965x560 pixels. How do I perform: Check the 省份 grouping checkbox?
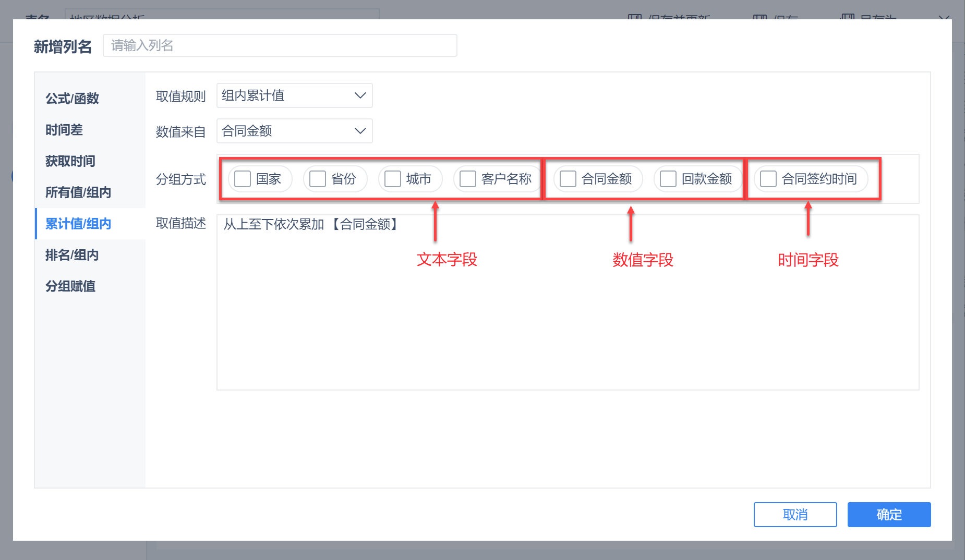tap(318, 179)
